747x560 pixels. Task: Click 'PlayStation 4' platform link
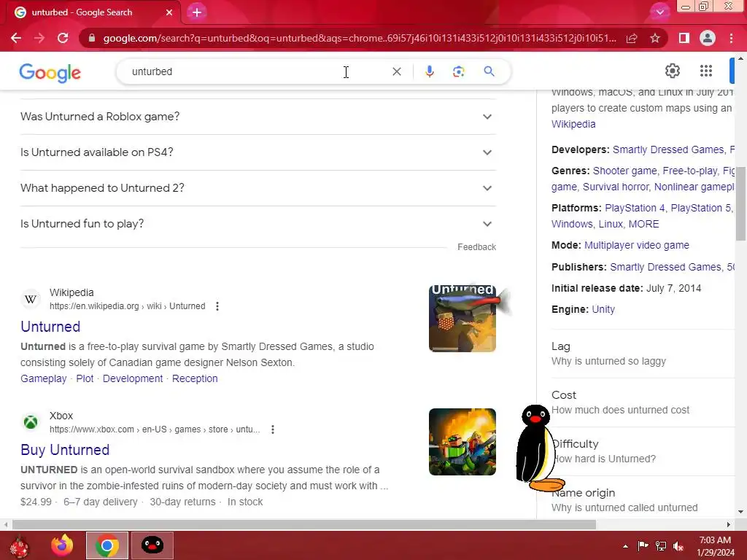pos(635,208)
